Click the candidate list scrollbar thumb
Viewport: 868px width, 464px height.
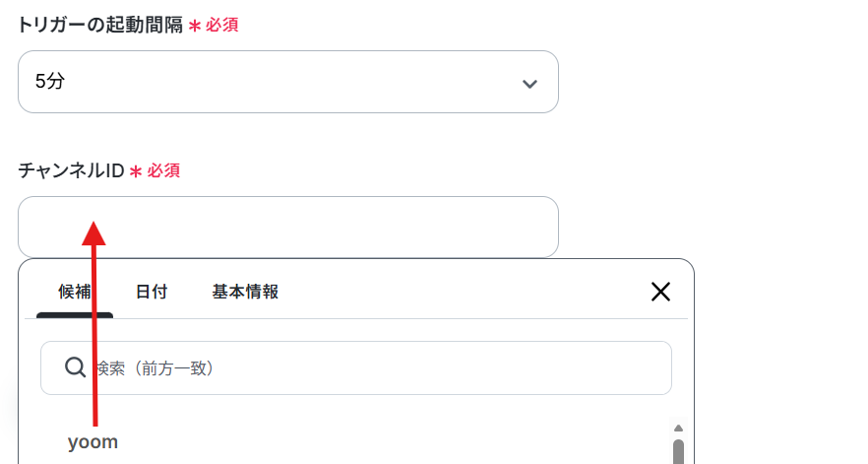(x=678, y=452)
